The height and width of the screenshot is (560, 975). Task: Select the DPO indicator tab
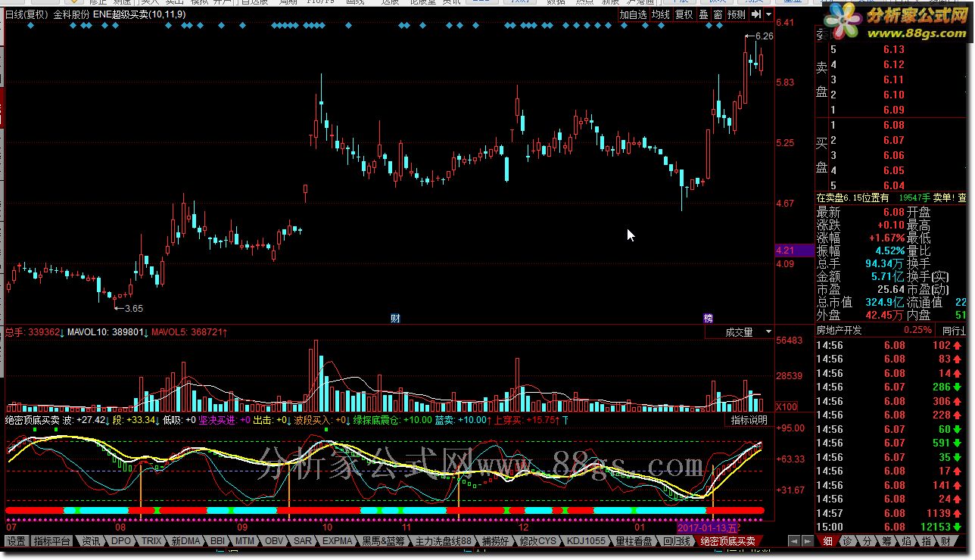click(121, 541)
